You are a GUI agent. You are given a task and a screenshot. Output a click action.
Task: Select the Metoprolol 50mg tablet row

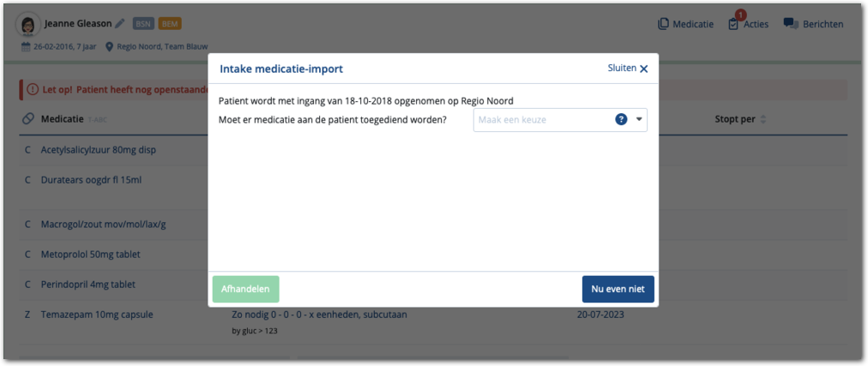(90, 255)
